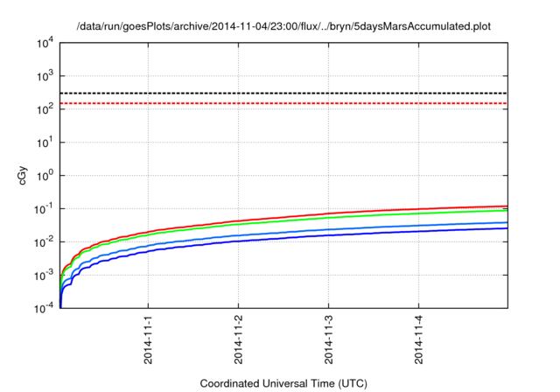Image resolution: width=560 pixels, height=392 pixels.
Task: Click the 10^4 y-axis label
Action: click(45, 44)
